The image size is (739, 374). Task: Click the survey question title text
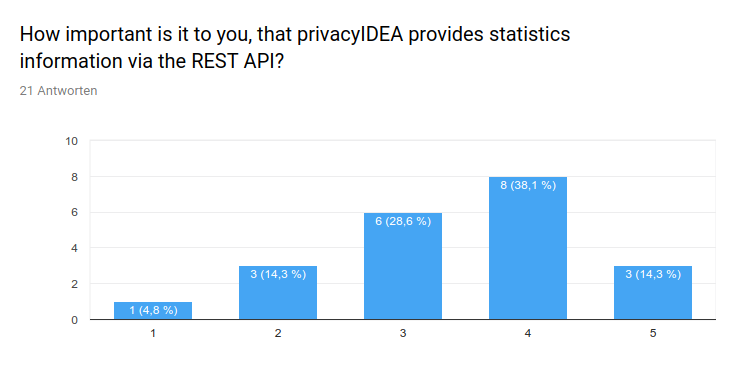pyautogui.click(x=295, y=48)
